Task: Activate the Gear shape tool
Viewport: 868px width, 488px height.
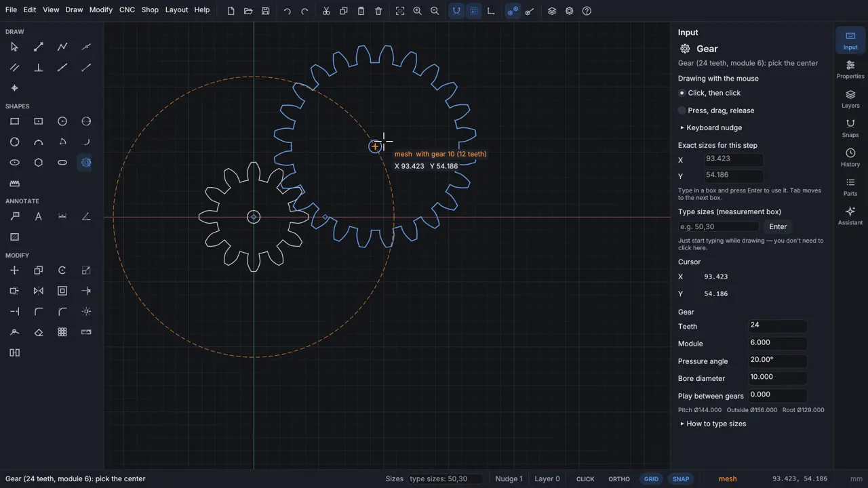Action: (x=86, y=162)
